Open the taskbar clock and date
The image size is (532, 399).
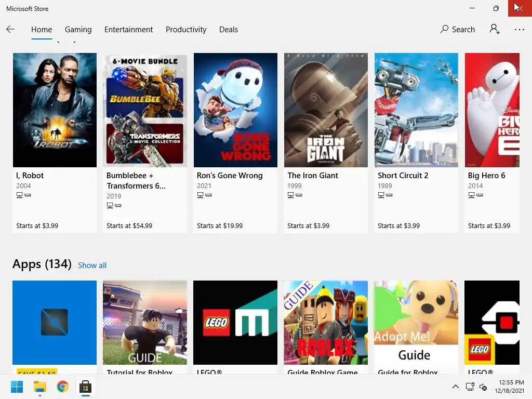[509, 387]
